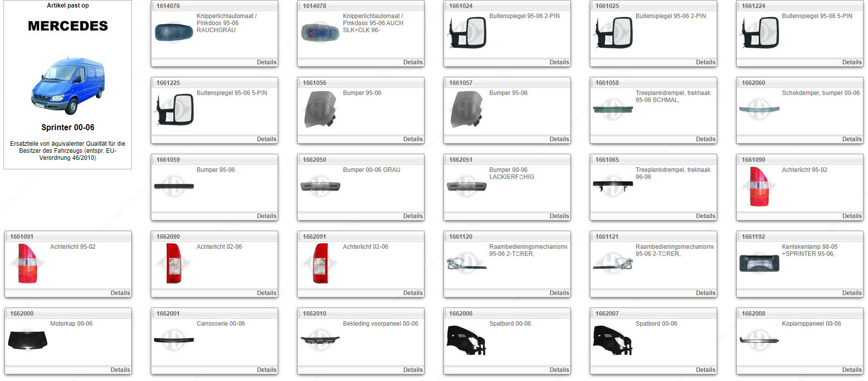Show Details of mirror 1661224
The height and width of the screenshot is (381, 868).
[852, 62]
